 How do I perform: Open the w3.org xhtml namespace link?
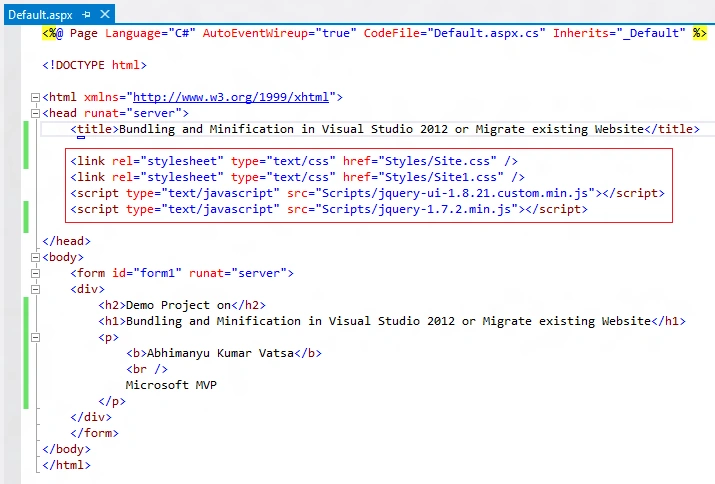pyautogui.click(x=231, y=97)
